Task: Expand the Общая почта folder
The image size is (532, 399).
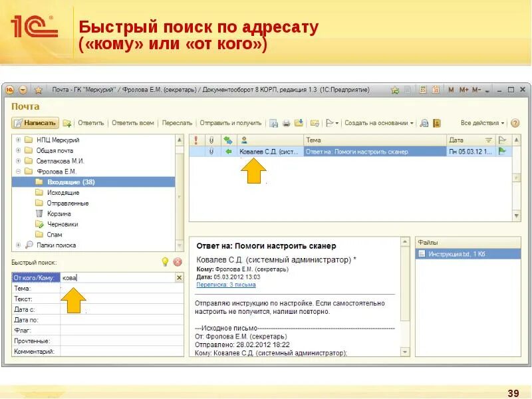Action: coord(19,150)
